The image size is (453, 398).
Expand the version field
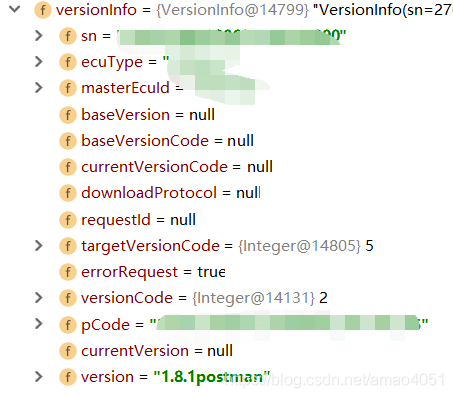[x=39, y=376]
